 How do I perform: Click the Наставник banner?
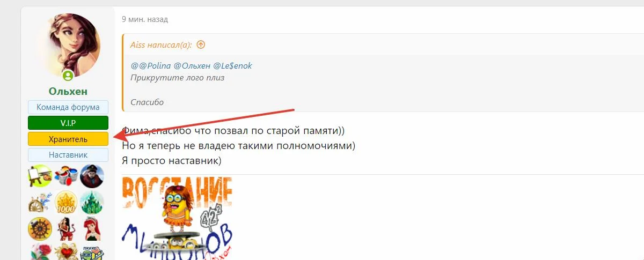(x=68, y=155)
